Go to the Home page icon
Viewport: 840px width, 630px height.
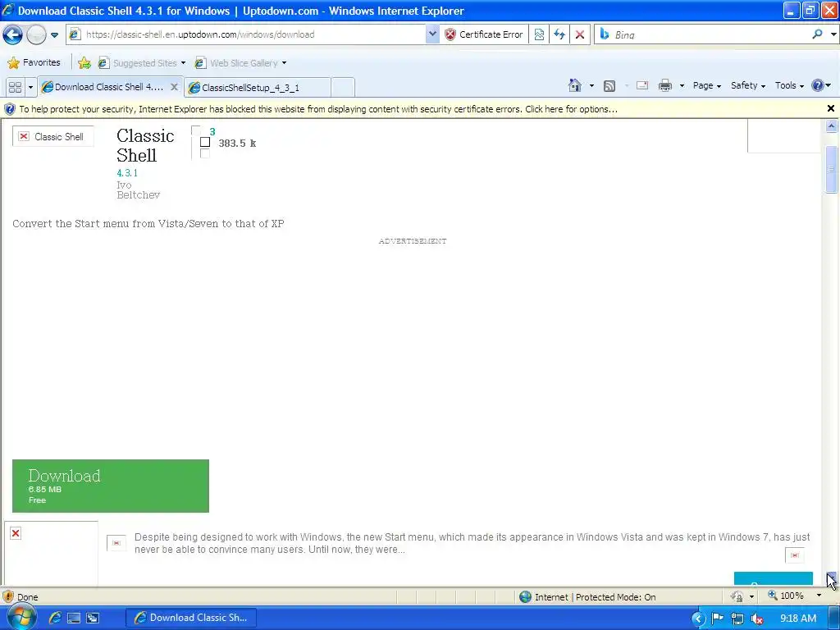click(575, 85)
